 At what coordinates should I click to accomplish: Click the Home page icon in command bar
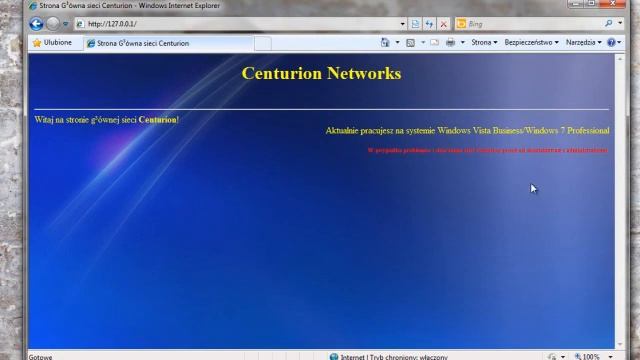385,42
